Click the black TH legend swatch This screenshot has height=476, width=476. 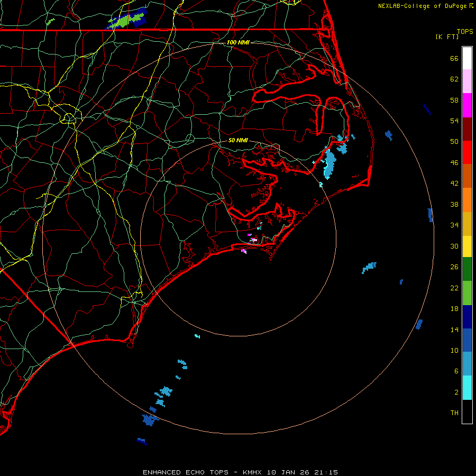[x=467, y=411]
